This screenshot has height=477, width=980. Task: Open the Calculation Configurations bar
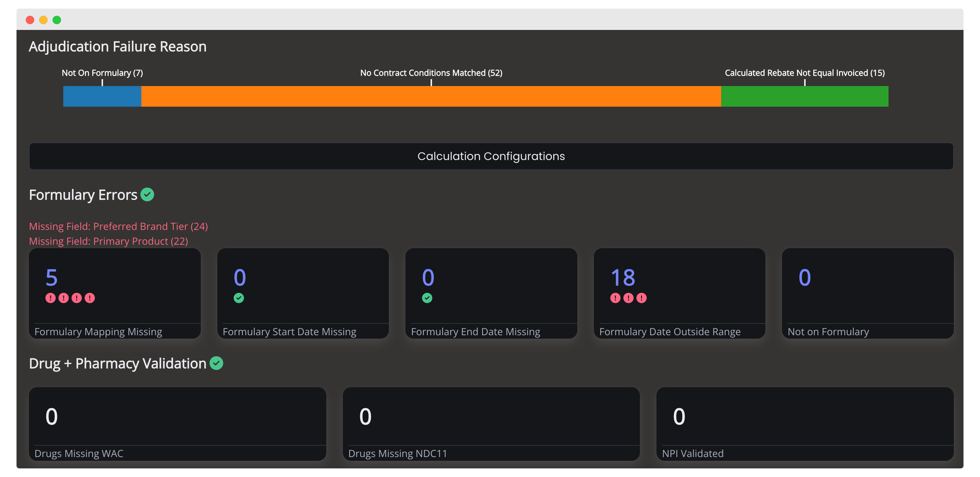(491, 156)
